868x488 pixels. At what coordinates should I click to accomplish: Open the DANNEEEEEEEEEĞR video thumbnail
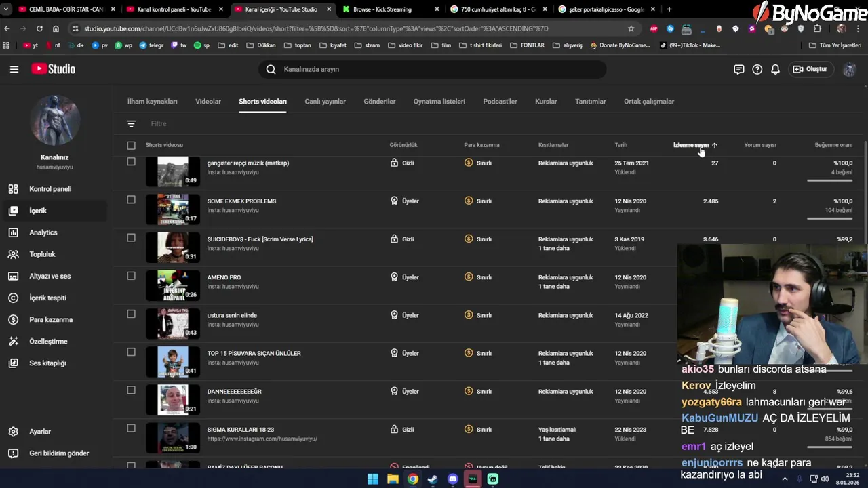[x=173, y=400]
